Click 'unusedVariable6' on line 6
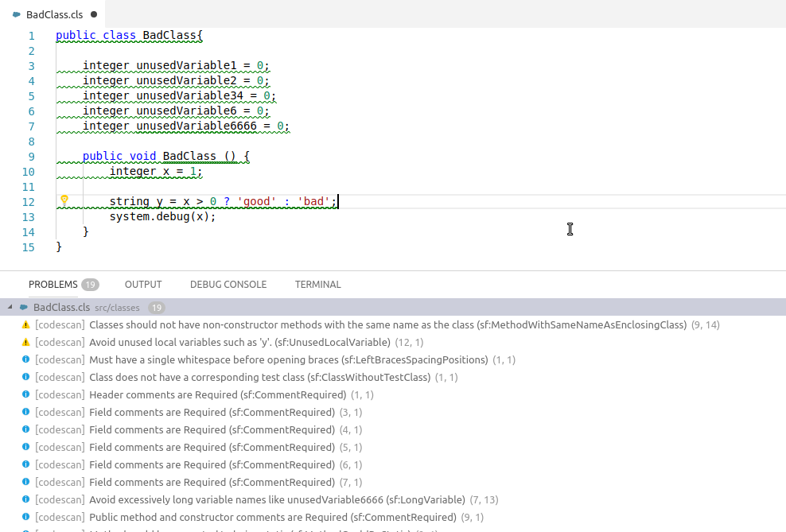Screen dimensions: 786x532 point(186,111)
